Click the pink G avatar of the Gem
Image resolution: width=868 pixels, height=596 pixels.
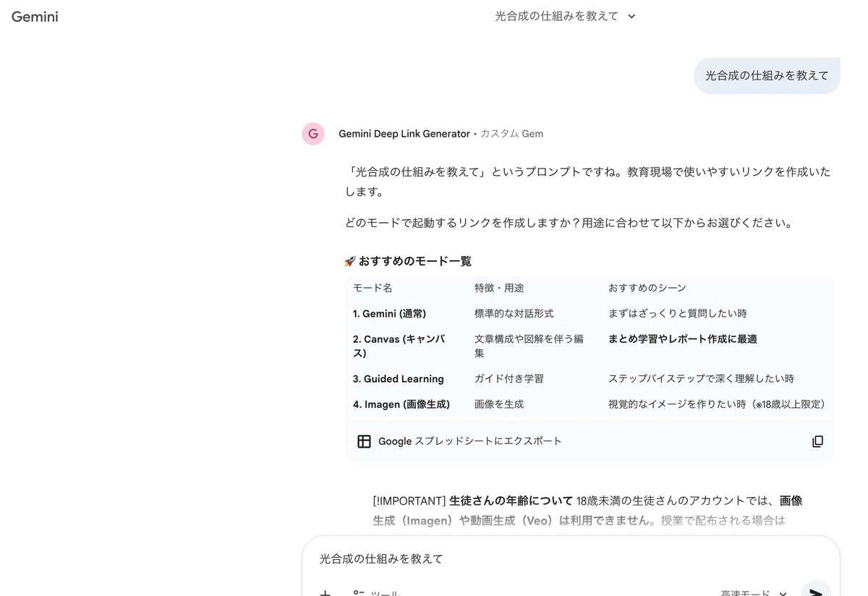313,134
